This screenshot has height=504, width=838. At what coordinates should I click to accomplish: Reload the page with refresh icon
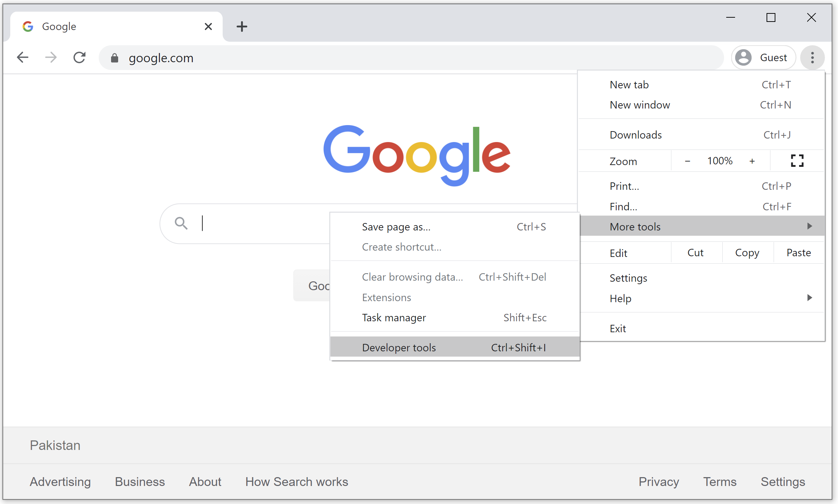(80, 57)
